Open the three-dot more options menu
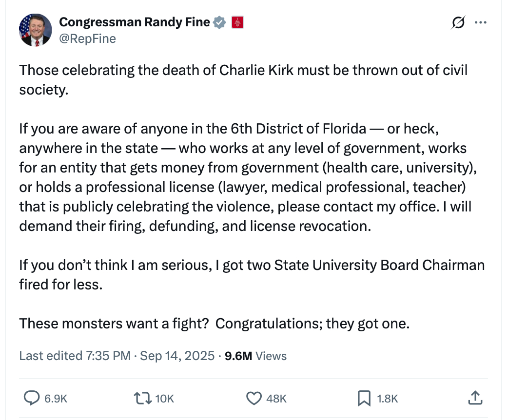This screenshot has width=507, height=420. point(480,22)
